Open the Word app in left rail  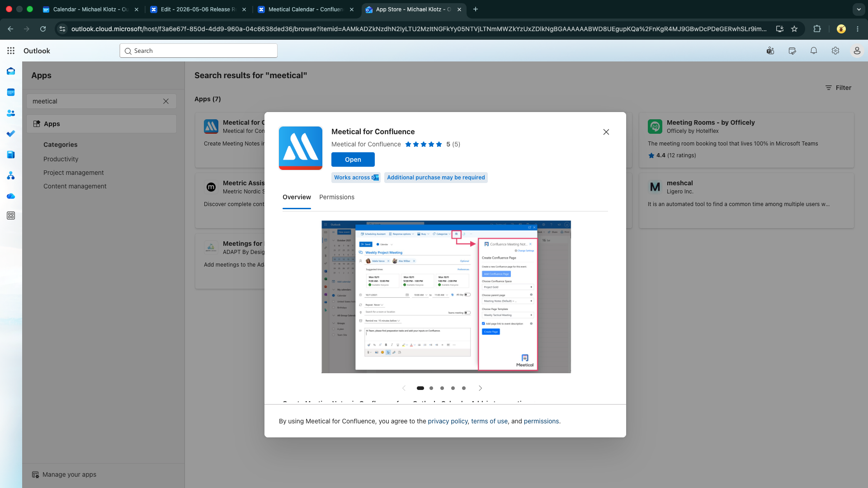[11, 155]
